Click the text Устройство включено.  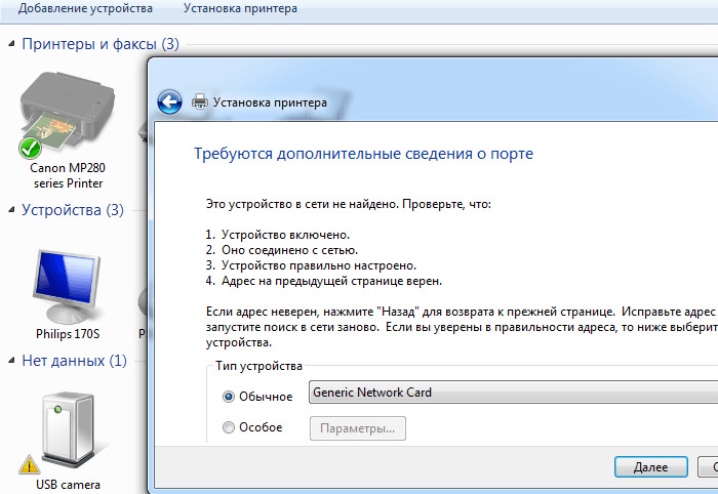point(286,235)
